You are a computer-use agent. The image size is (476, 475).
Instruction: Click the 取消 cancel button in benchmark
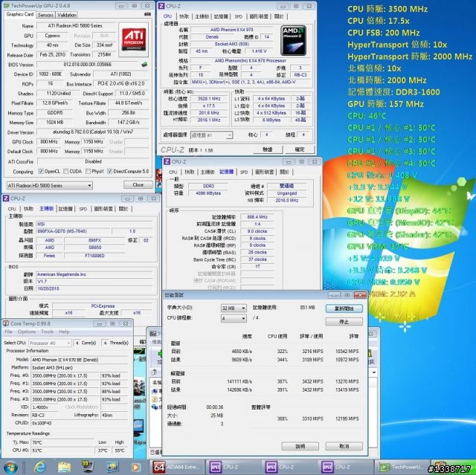[344, 446]
